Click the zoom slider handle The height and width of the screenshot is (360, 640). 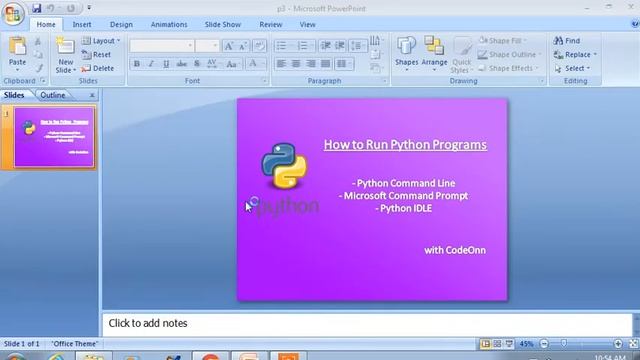click(564, 344)
